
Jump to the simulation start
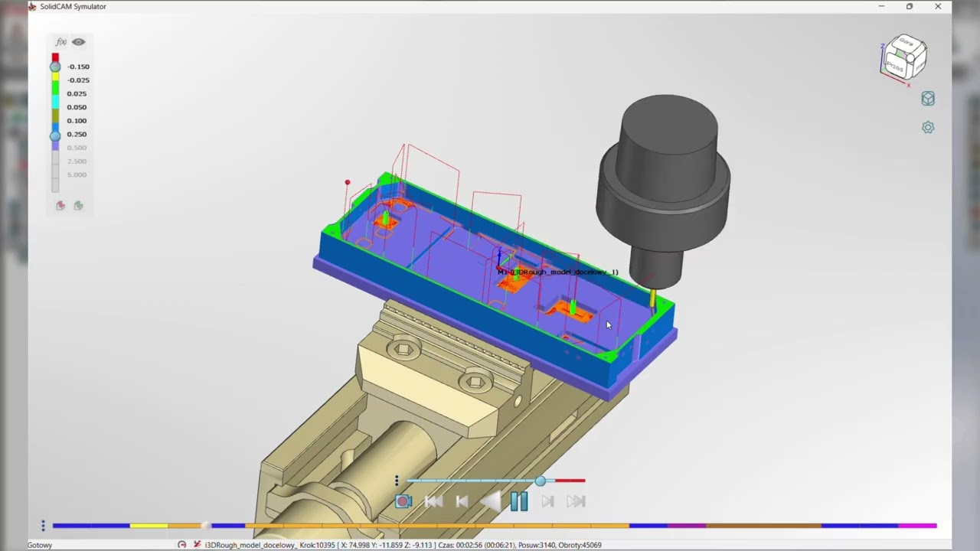coord(433,502)
